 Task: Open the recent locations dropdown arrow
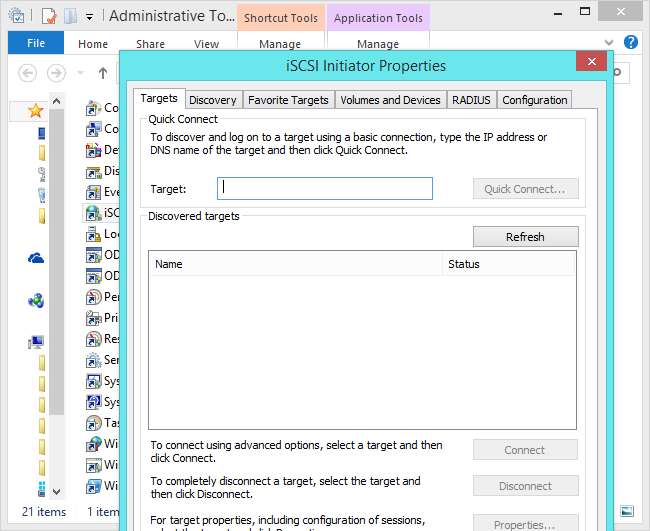tap(80, 73)
